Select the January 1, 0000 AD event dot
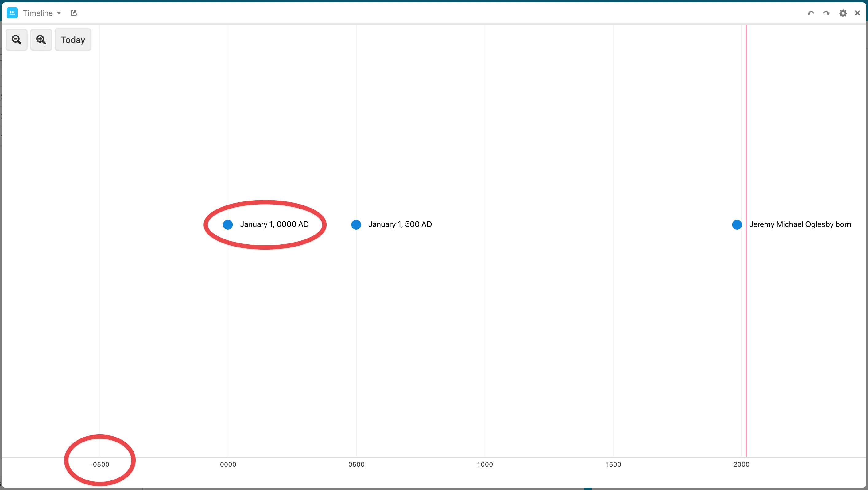 click(x=228, y=225)
